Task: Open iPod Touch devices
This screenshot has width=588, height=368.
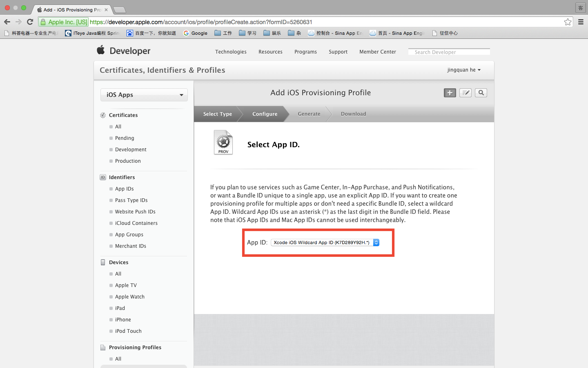Action: pyautogui.click(x=128, y=331)
